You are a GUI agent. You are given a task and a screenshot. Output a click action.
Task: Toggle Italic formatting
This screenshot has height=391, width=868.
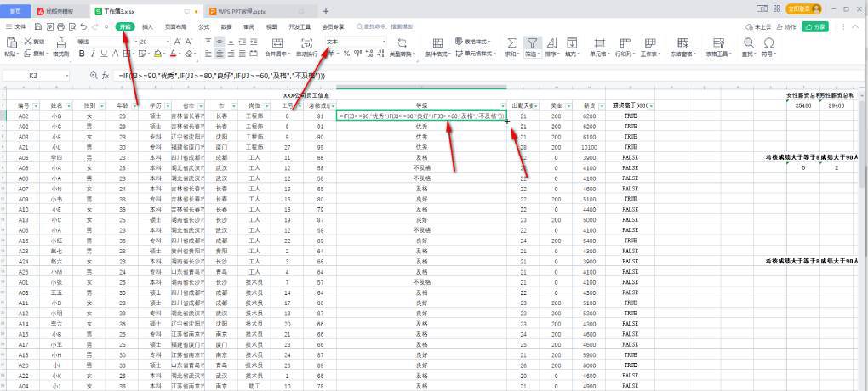click(93, 54)
